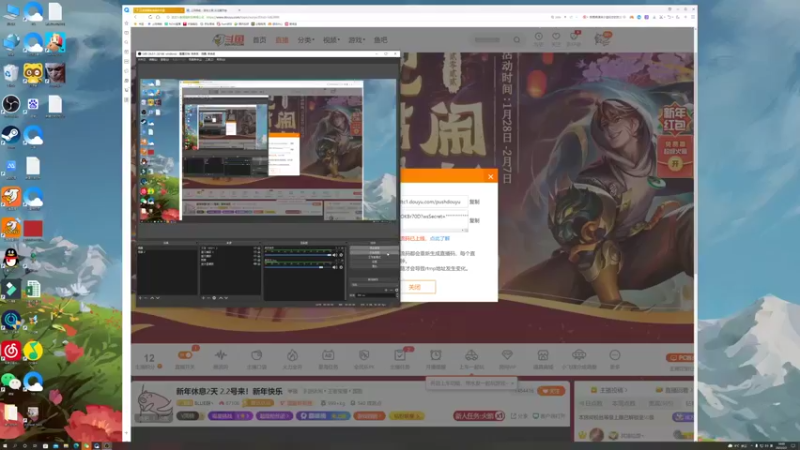Open OBS Studio desktop shortcut

click(x=11, y=105)
